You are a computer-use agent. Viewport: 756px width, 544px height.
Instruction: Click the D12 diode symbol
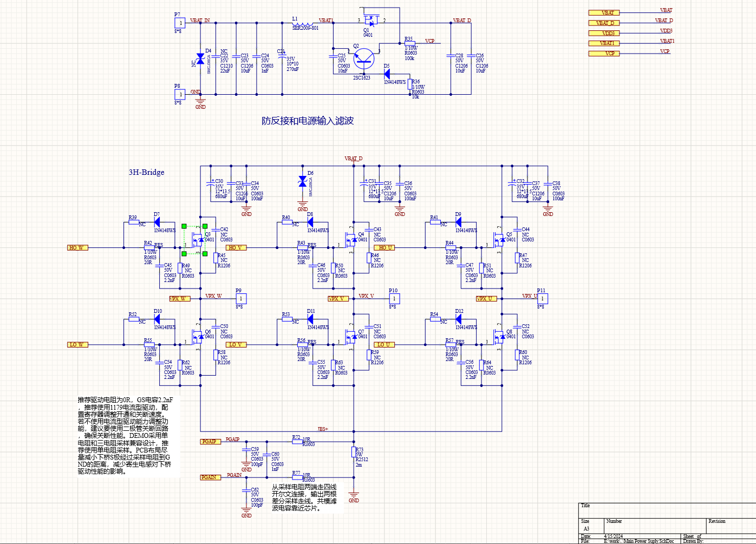click(x=459, y=319)
